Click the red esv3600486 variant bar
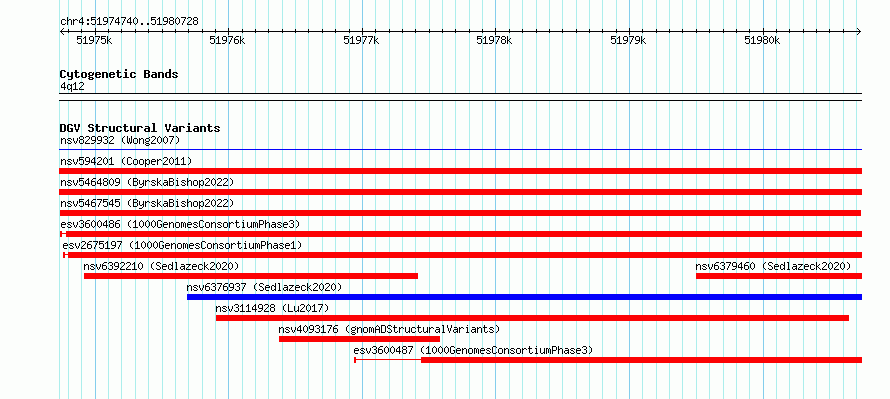890x399 pixels. 461,234
